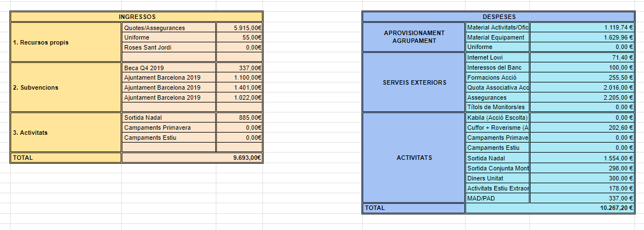Select the 1.119,74 € amount cell

[582, 27]
